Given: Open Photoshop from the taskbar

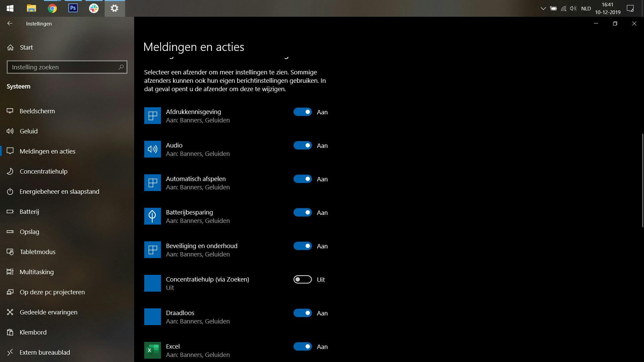Looking at the screenshot, I should (73, 8).
